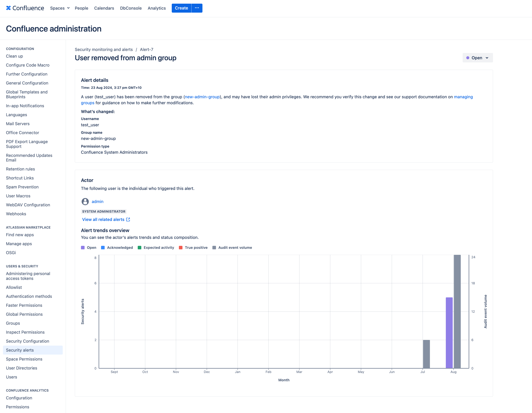Click the purple Open alerts bar for Aug
The height and width of the screenshot is (413, 532).
click(449, 333)
